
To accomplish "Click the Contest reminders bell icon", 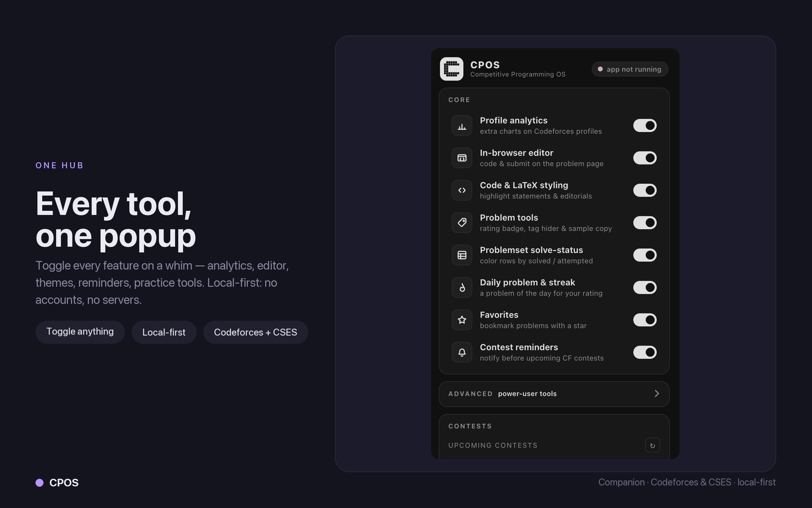I will (x=462, y=352).
